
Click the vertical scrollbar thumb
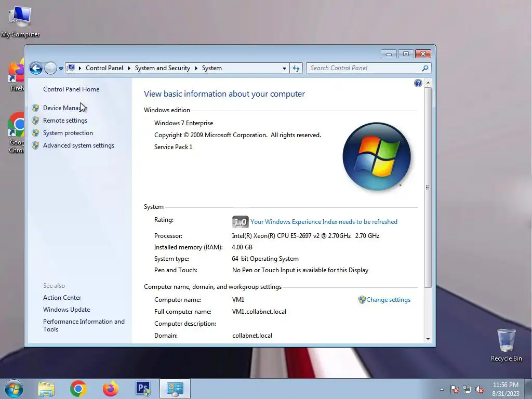[x=428, y=188]
